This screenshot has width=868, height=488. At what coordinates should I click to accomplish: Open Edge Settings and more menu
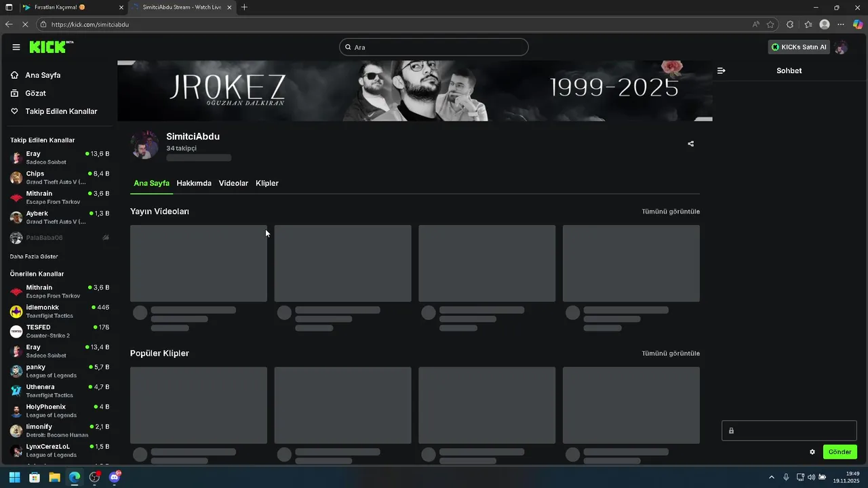(x=841, y=24)
